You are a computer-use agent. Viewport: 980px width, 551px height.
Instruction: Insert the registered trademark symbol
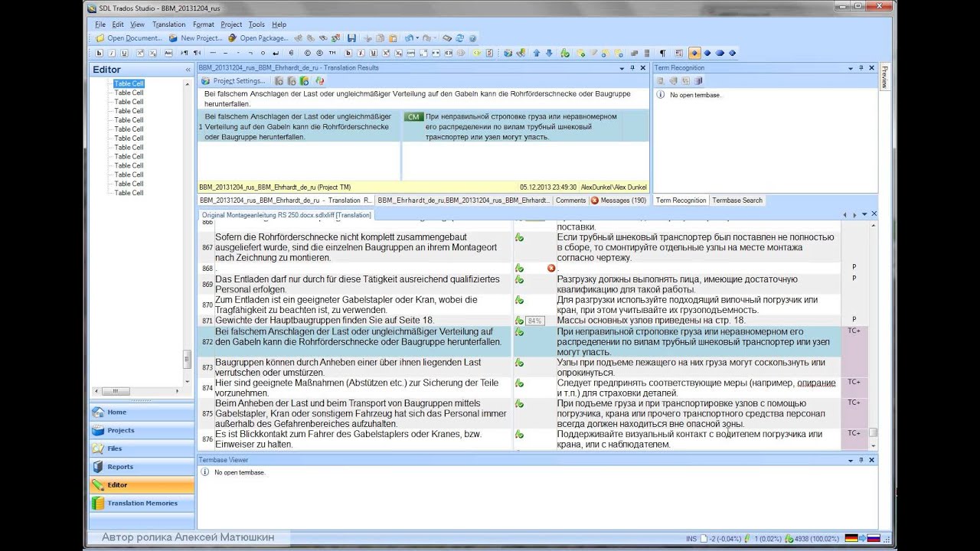click(x=320, y=54)
